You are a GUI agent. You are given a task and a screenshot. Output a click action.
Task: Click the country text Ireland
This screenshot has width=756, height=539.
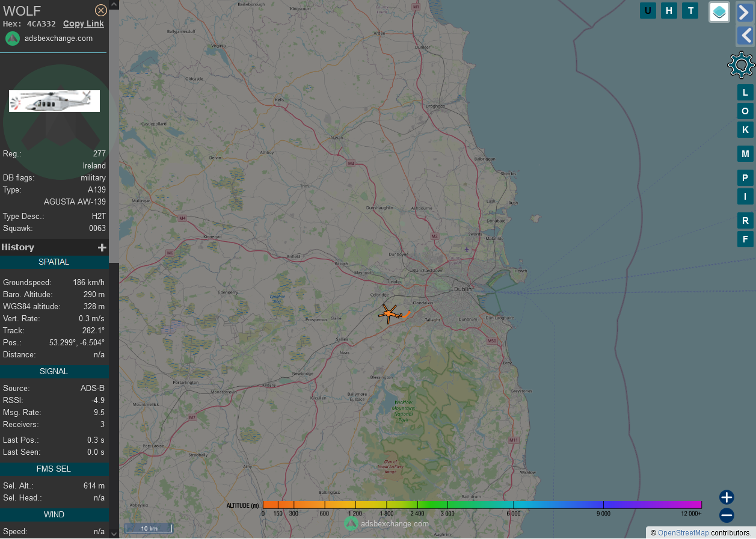(94, 166)
